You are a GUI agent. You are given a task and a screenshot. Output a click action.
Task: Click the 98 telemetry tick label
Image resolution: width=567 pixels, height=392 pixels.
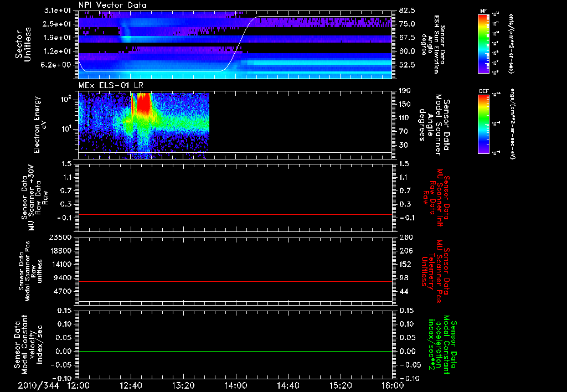tap(404, 278)
